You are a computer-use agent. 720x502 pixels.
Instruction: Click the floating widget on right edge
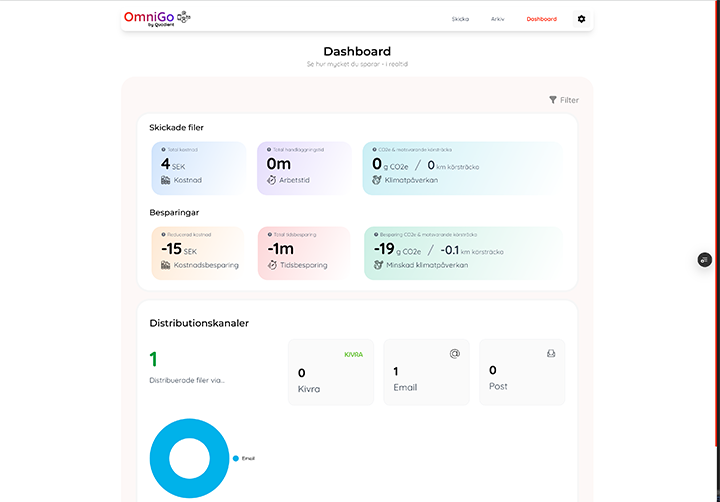tap(704, 260)
